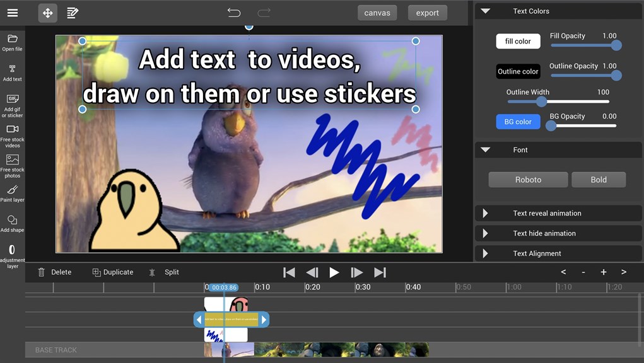Toggle the Bold font style
The height and width of the screenshot is (363, 644).
[x=598, y=180]
